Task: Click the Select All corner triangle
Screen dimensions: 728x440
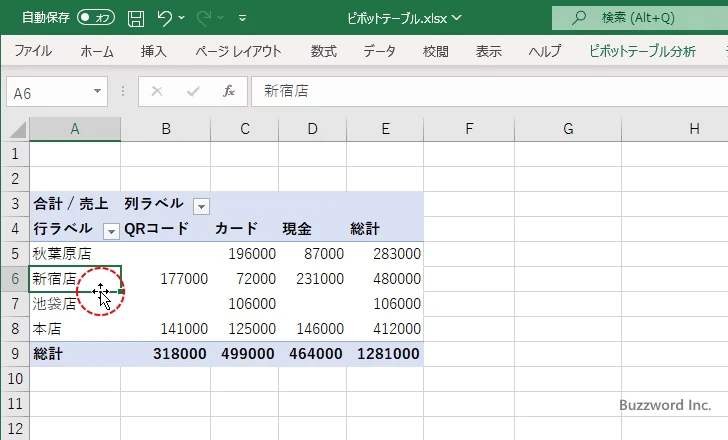Action: pyautogui.click(x=15, y=129)
